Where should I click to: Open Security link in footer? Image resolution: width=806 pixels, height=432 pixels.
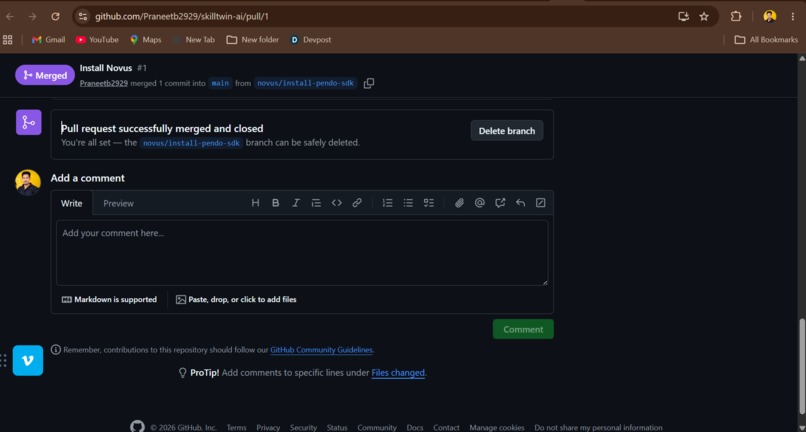pos(303,427)
